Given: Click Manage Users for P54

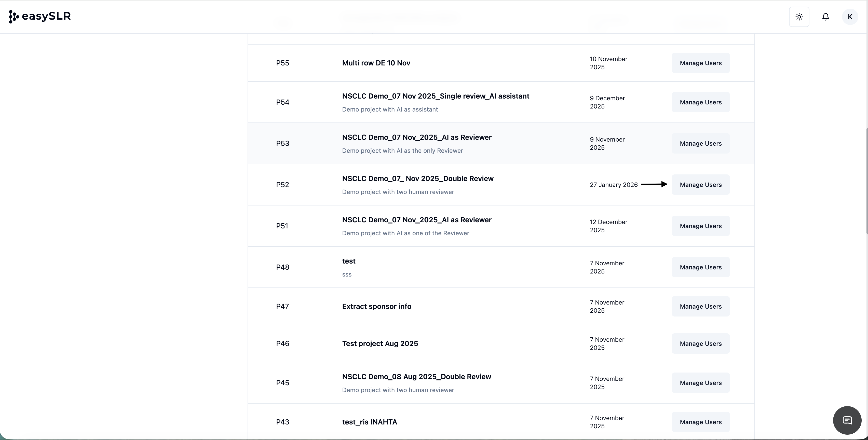Looking at the screenshot, I should (x=700, y=102).
